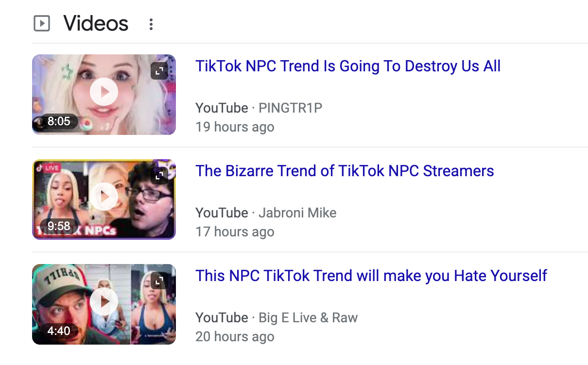
Task: Click the first thumbnail showing the blonde face
Action: click(104, 95)
